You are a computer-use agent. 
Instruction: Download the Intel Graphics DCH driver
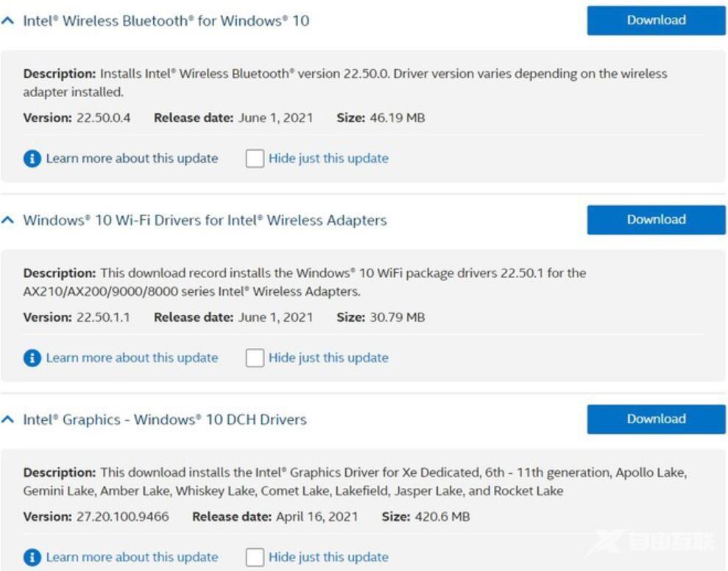[654, 419]
